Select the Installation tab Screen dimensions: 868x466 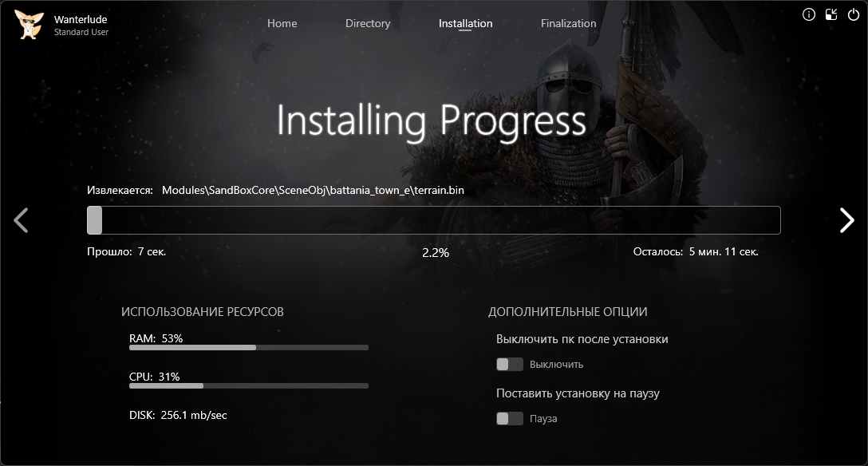click(465, 24)
